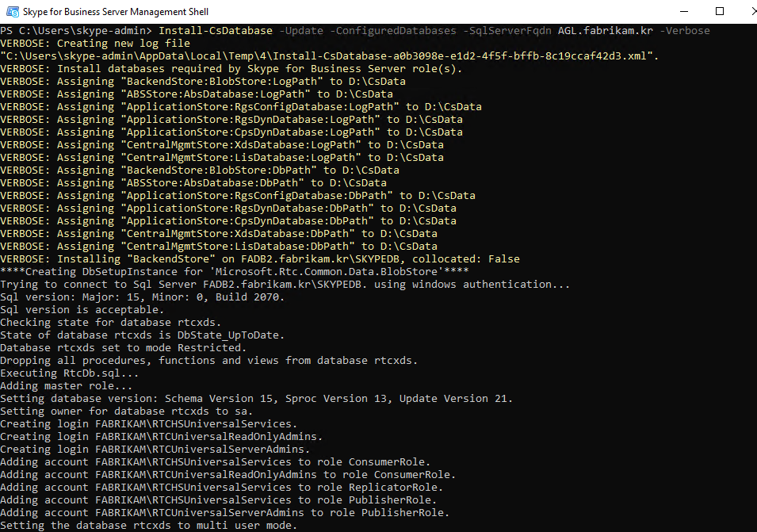Image resolution: width=757 pixels, height=532 pixels.
Task: Click 'RTCUniversalReadOnlyAdmins to role ConsumerRole' line
Action: click(x=227, y=474)
